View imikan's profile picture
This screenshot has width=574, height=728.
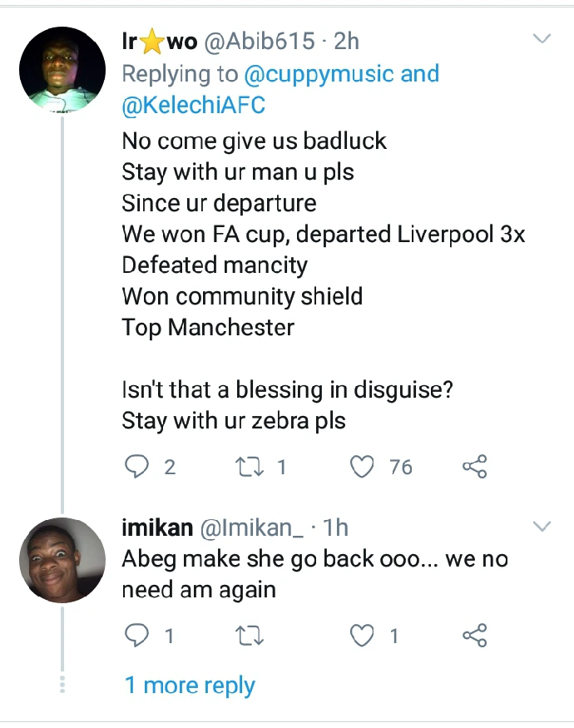point(62,559)
